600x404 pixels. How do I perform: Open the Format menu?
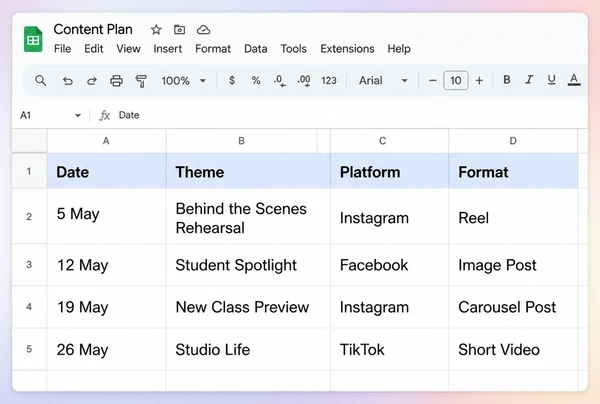[x=213, y=49]
